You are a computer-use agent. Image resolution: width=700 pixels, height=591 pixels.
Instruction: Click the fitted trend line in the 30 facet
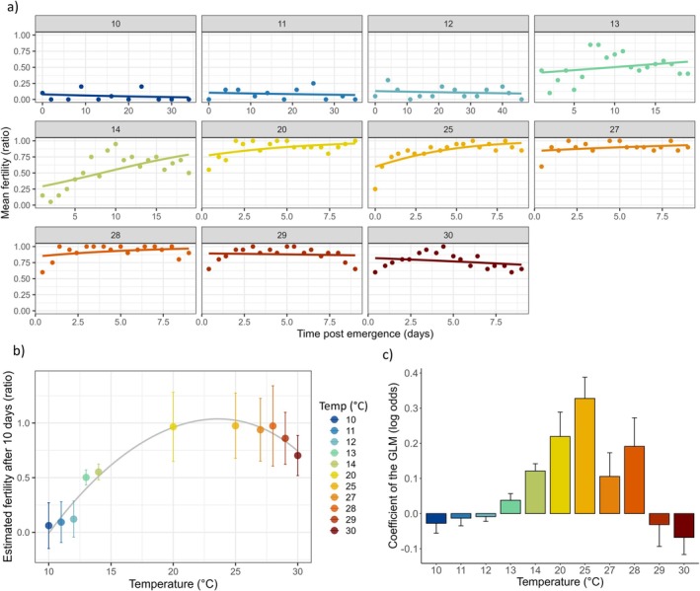(448, 261)
